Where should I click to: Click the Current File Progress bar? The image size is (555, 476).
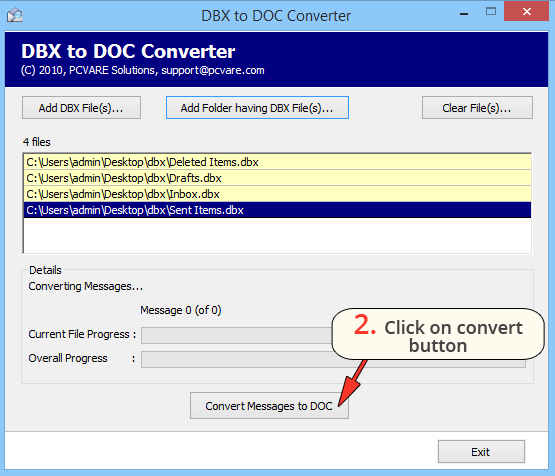pyautogui.click(x=236, y=335)
